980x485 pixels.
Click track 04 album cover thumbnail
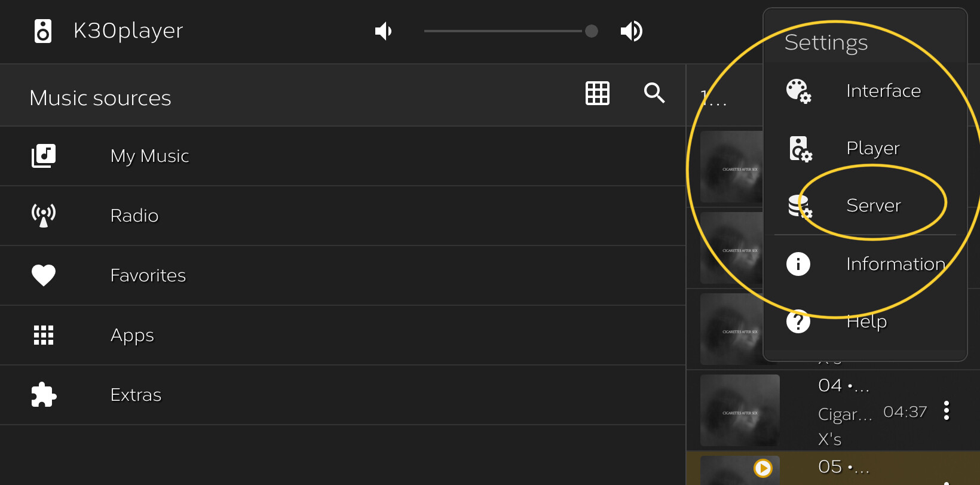coord(740,410)
